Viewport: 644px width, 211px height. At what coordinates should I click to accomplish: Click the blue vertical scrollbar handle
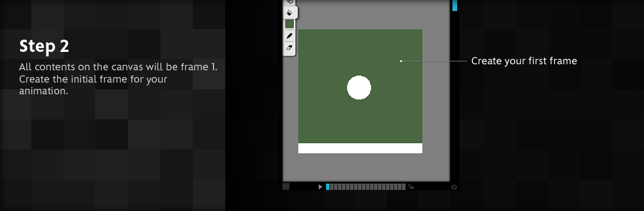tap(454, 5)
